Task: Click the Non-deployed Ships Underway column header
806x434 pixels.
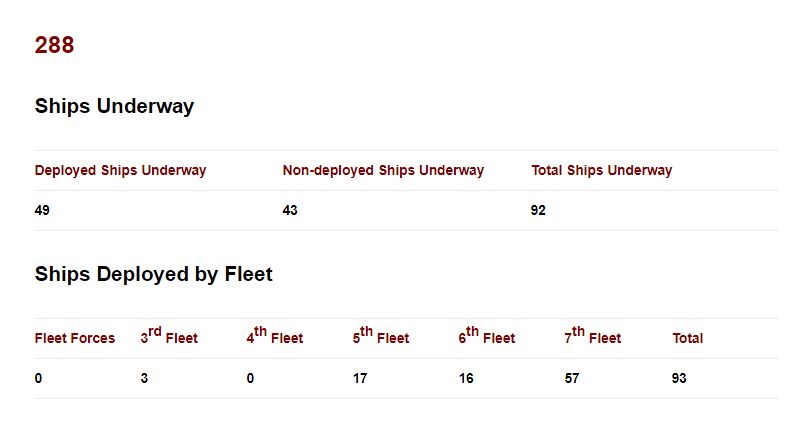Action: [x=383, y=171]
